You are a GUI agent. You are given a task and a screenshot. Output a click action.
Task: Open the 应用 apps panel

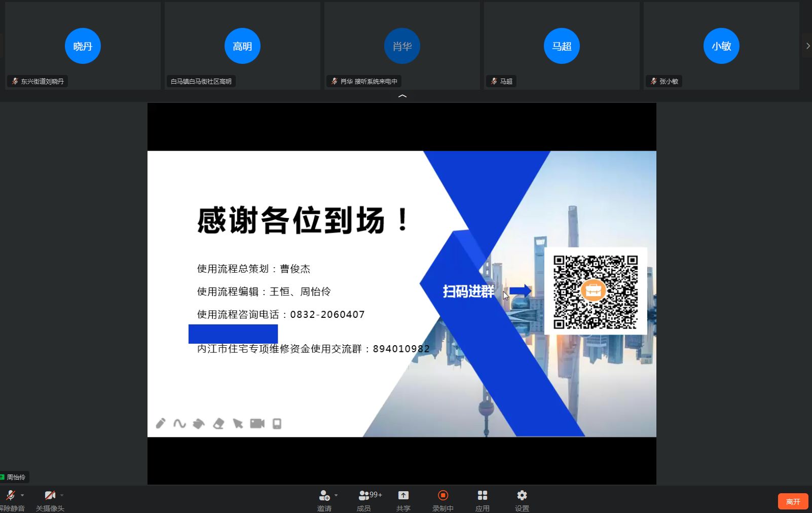482,500
